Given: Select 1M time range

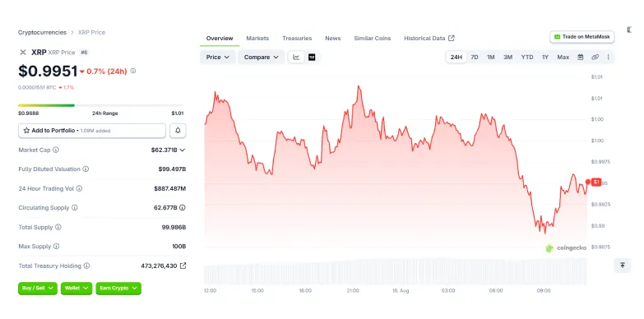Looking at the screenshot, I should point(491,57).
